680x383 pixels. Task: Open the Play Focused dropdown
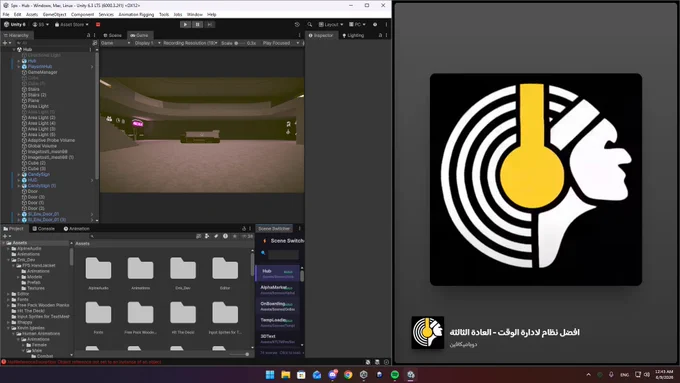[x=281, y=43]
